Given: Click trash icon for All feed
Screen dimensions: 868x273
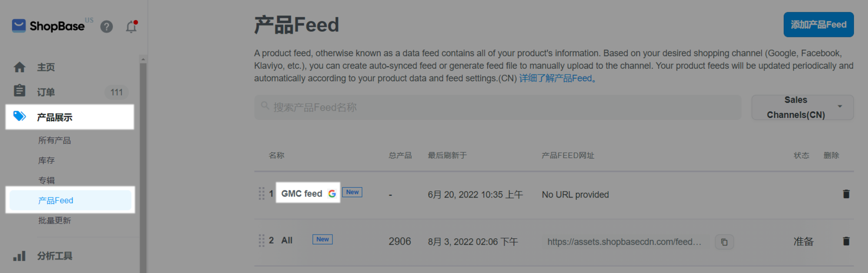Looking at the screenshot, I should [846, 242].
